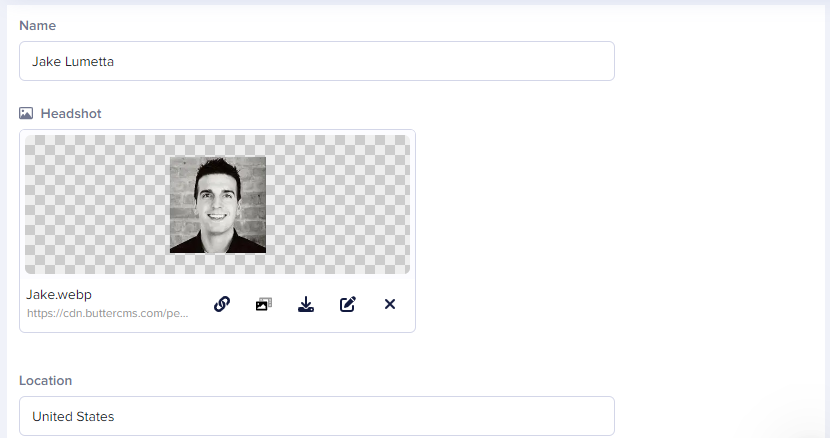Image resolution: width=830 pixels, height=438 pixels.
Task: Click the "United States" text in Location
Action: [73, 416]
